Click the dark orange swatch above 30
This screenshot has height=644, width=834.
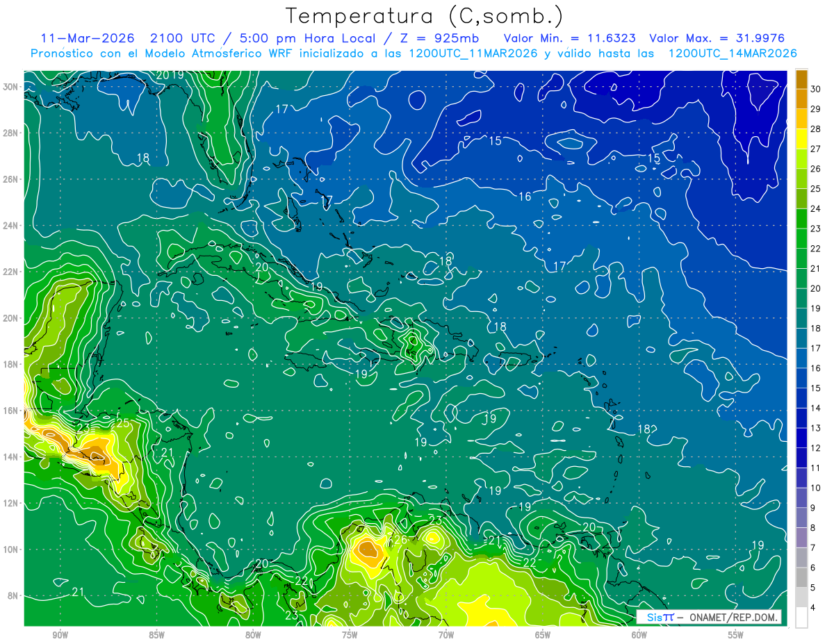pos(801,79)
